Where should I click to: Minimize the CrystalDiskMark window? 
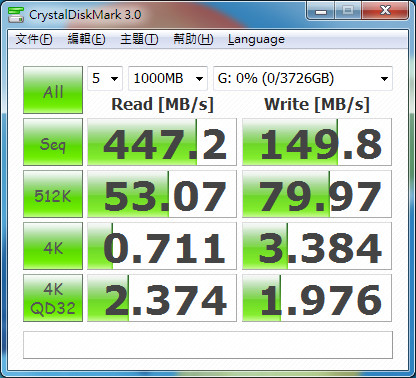(x=321, y=11)
